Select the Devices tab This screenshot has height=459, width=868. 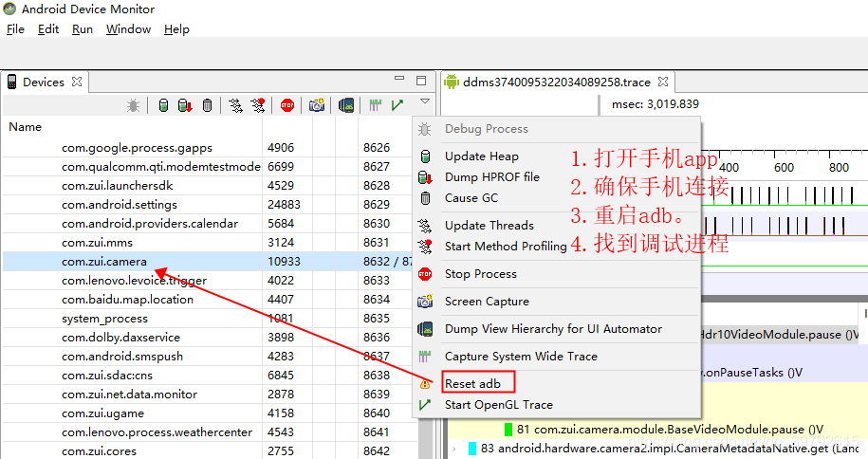click(x=44, y=82)
